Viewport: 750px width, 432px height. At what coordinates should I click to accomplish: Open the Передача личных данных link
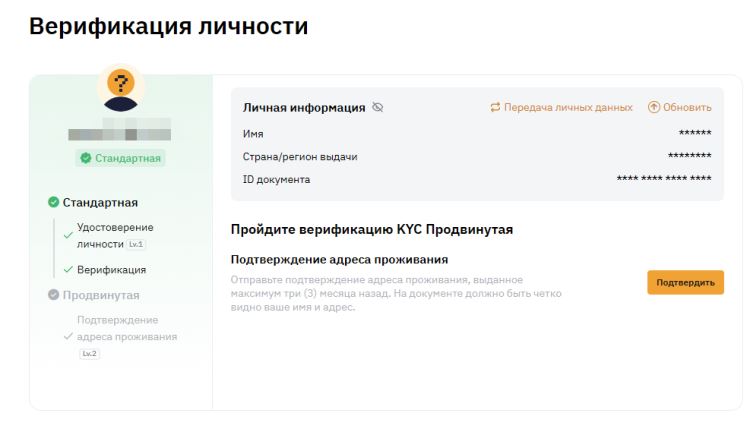click(568, 107)
